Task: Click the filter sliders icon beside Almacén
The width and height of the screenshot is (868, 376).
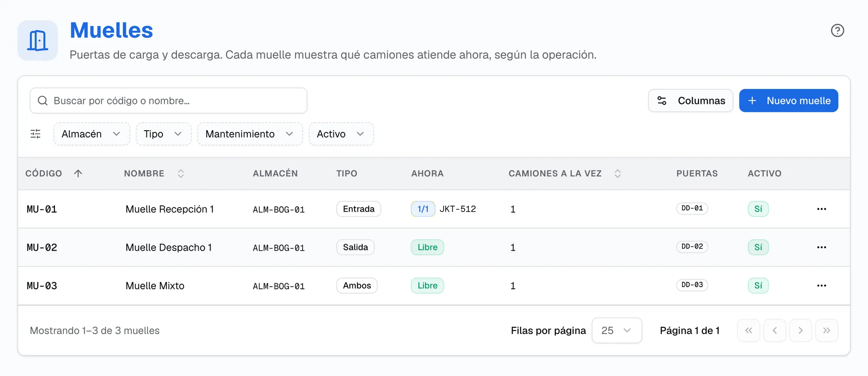Action: 36,134
